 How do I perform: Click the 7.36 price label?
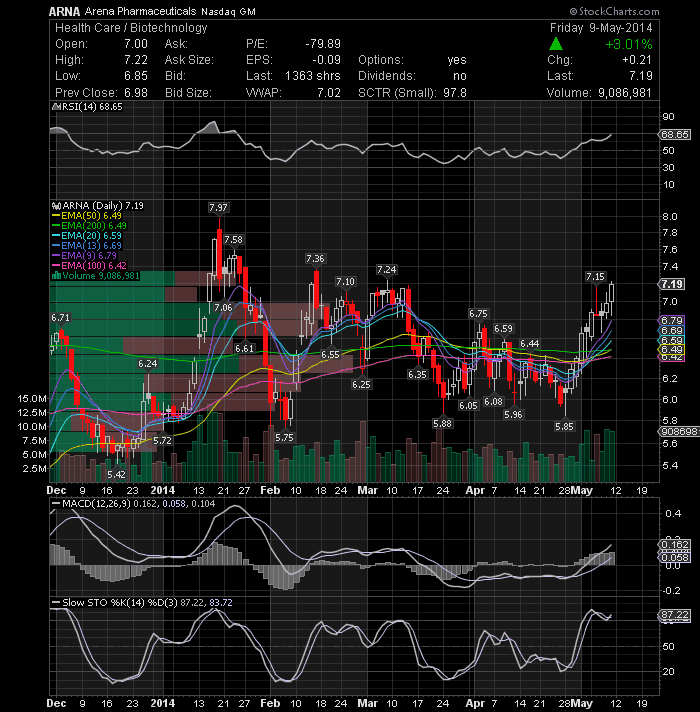[x=315, y=258]
